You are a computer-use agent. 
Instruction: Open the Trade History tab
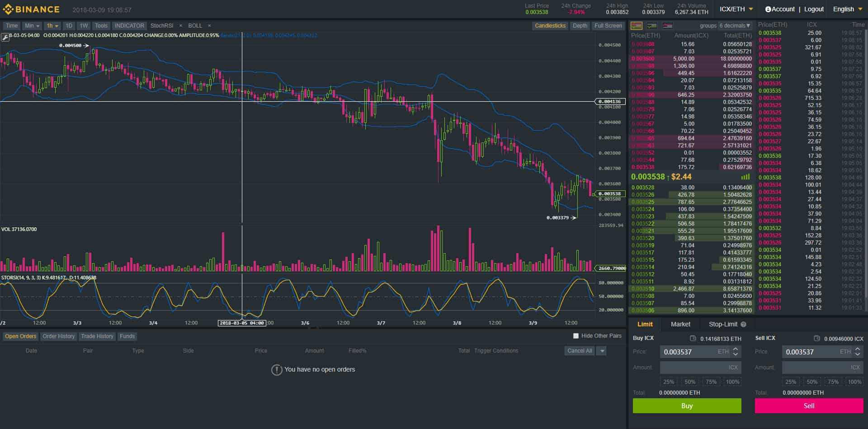[x=97, y=336]
